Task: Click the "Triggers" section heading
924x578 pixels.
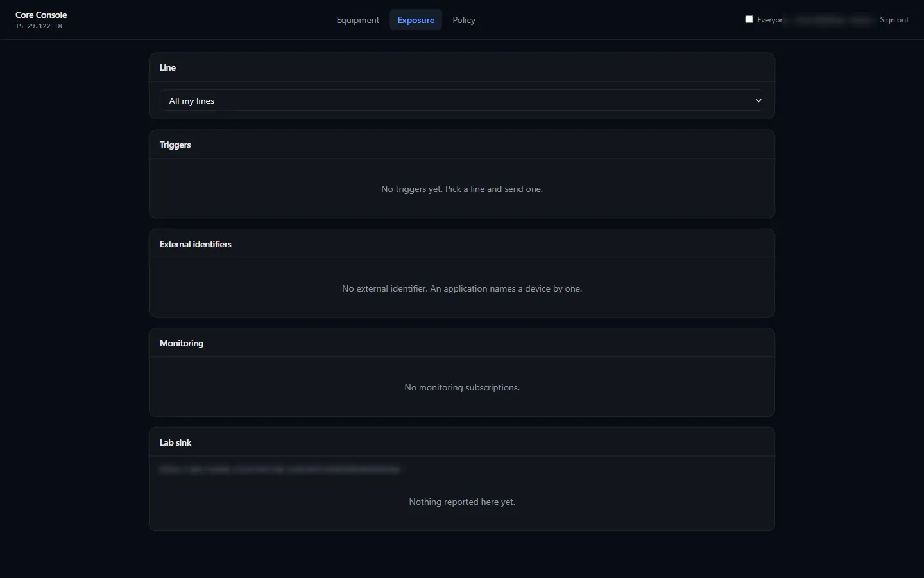Action: click(x=175, y=144)
